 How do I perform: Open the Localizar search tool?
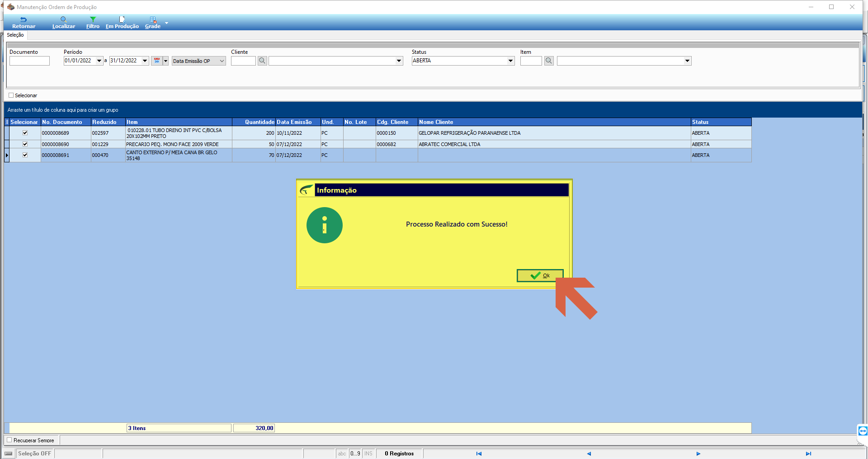[63, 23]
